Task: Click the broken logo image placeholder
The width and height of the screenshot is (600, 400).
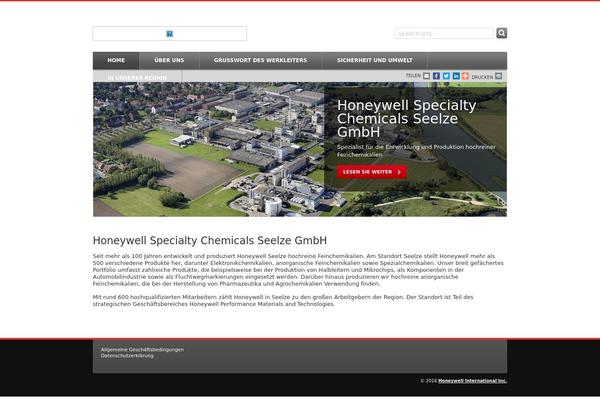Action: click(x=170, y=34)
